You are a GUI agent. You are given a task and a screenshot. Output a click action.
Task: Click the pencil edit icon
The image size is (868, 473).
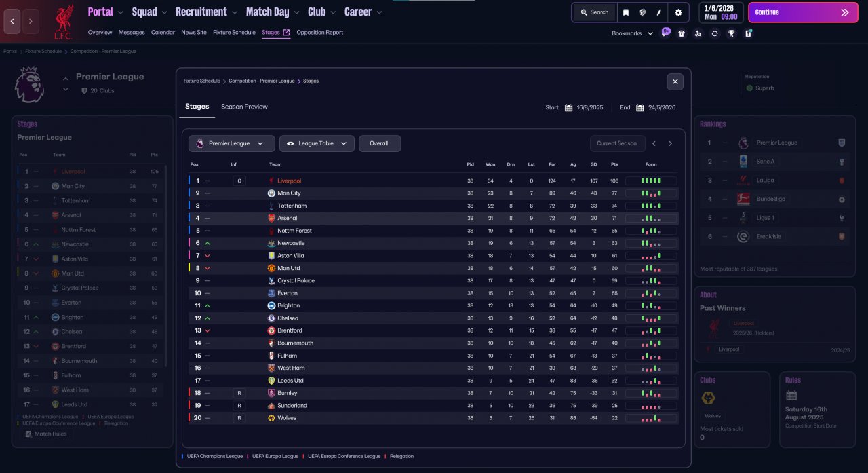click(658, 12)
